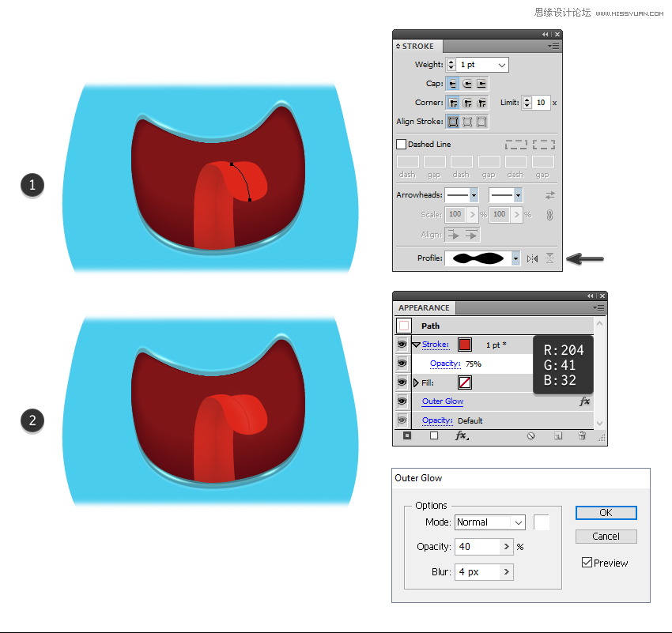The height and width of the screenshot is (633, 672).
Task: Swap start and end arrowheads
Action: [550, 195]
